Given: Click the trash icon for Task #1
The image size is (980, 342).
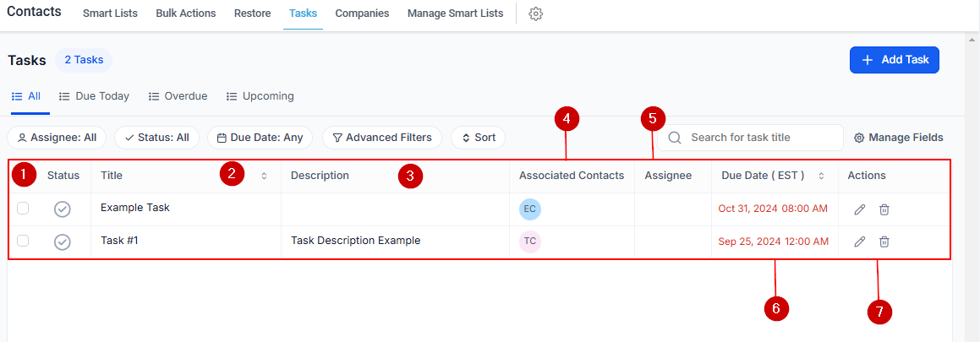Looking at the screenshot, I should tap(884, 242).
